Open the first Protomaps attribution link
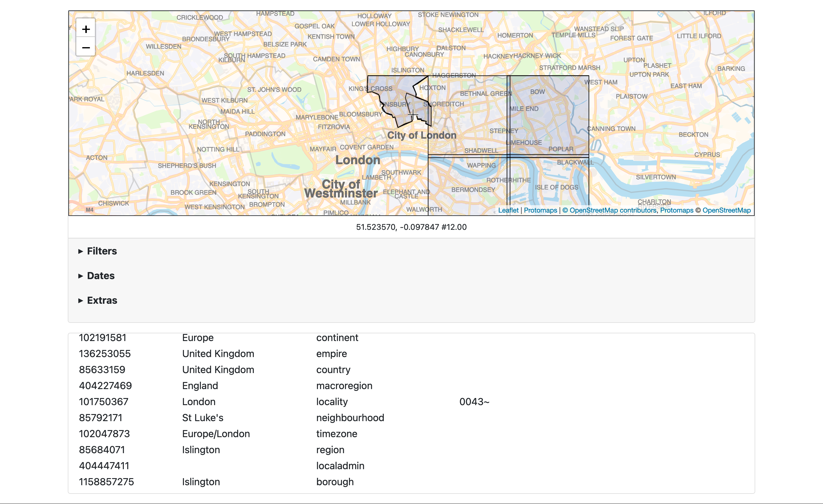The width and height of the screenshot is (823, 504). click(x=540, y=210)
